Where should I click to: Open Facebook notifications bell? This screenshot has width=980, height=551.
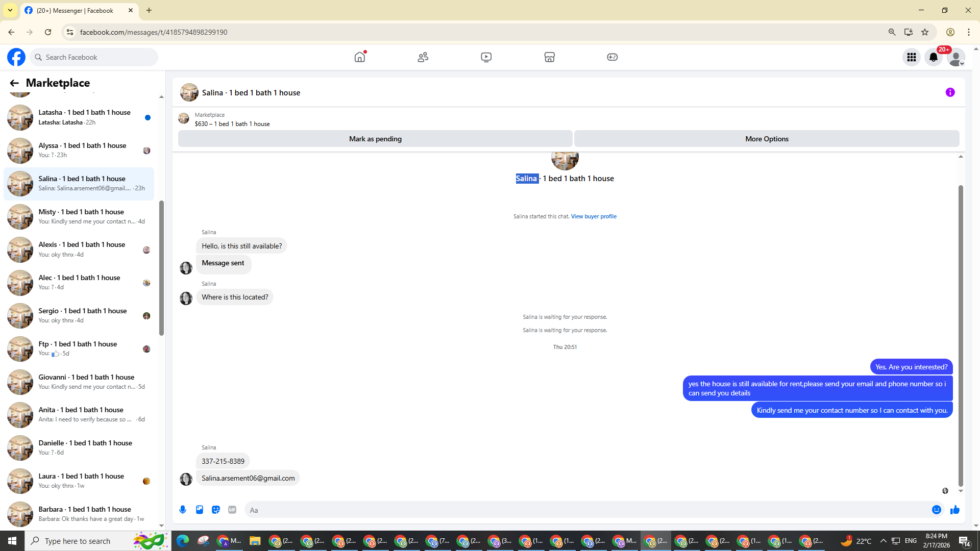pos(934,57)
